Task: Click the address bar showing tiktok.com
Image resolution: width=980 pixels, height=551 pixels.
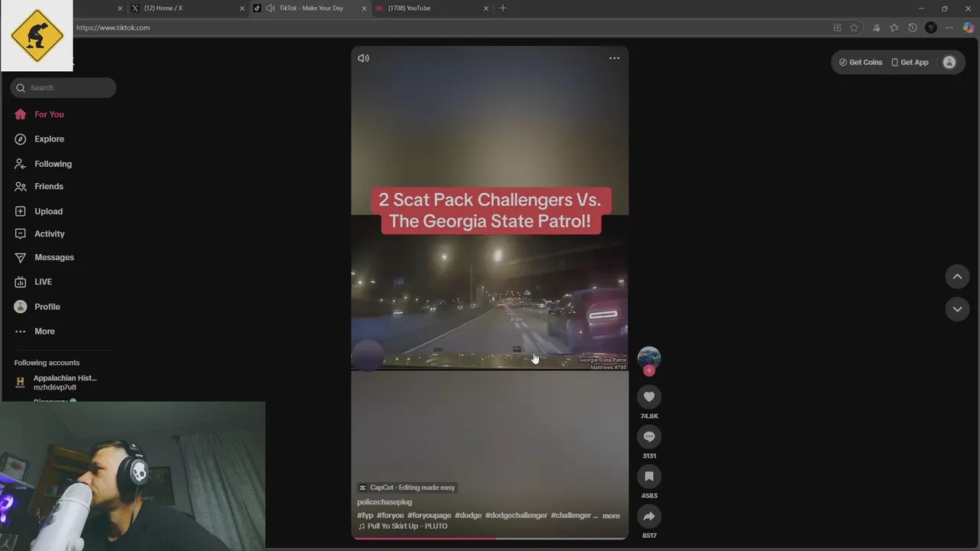Action: (x=452, y=28)
